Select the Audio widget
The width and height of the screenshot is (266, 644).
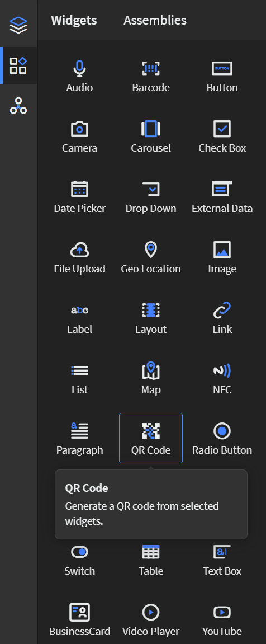[80, 77]
